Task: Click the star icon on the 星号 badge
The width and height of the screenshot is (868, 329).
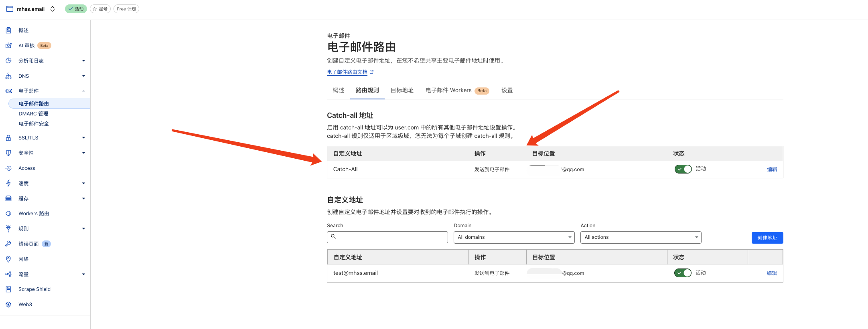Action: 95,9
